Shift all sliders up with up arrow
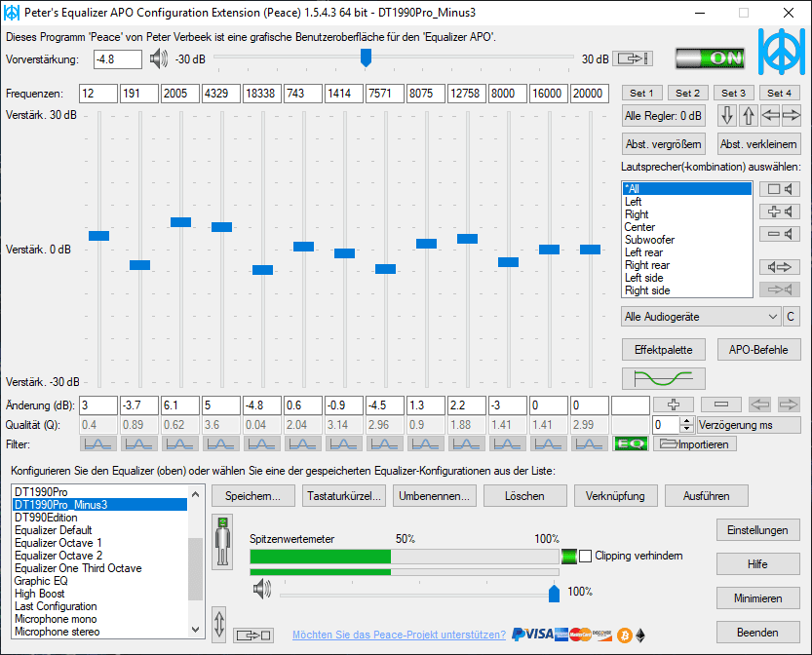The height and width of the screenshot is (655, 812). [x=749, y=115]
